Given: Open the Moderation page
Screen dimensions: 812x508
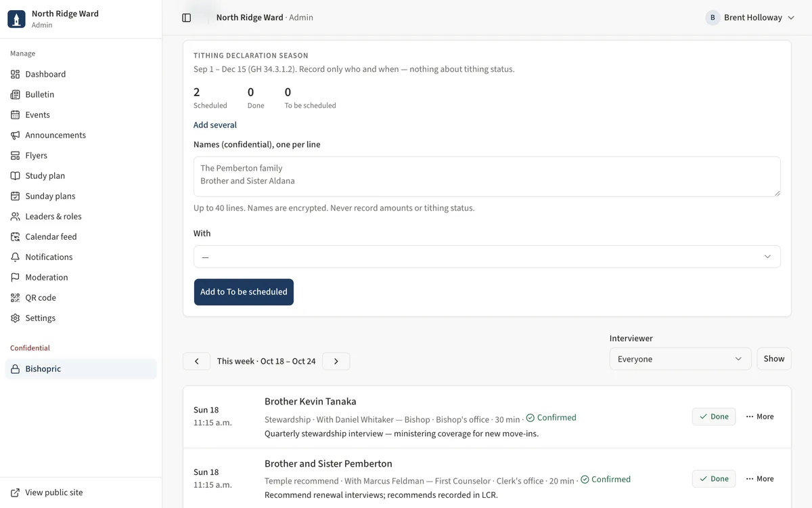Looking at the screenshot, I should coord(81,278).
